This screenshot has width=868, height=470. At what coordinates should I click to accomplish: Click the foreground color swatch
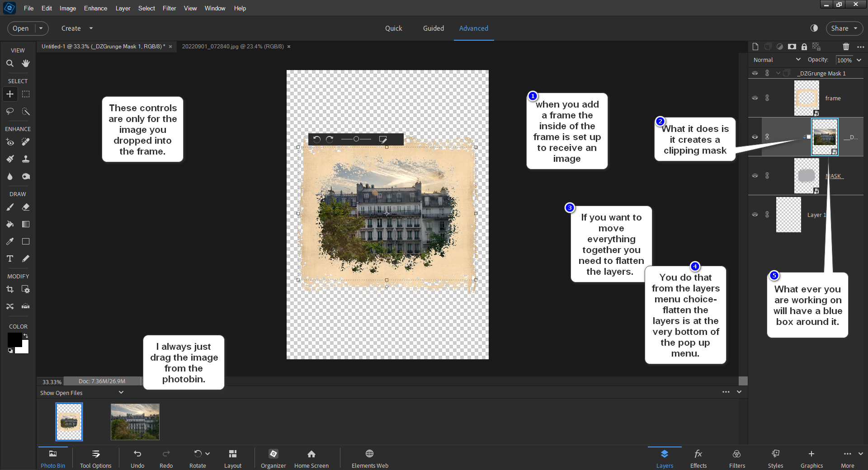click(x=15, y=340)
